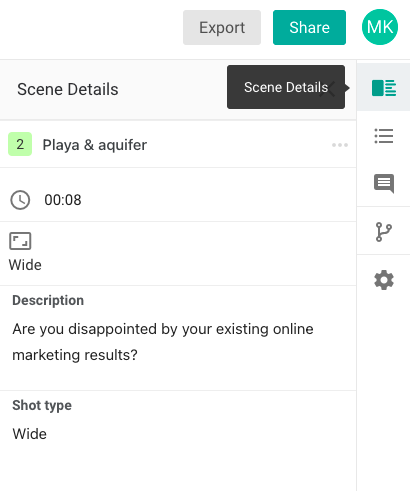Select the Scene Details panel icon
The height and width of the screenshot is (491, 410).
(384, 88)
